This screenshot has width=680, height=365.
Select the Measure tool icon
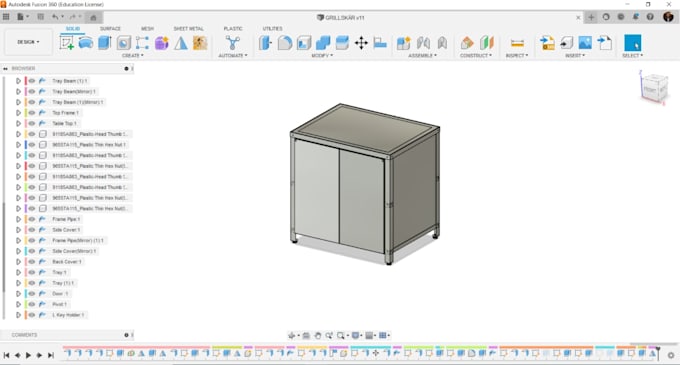517,43
